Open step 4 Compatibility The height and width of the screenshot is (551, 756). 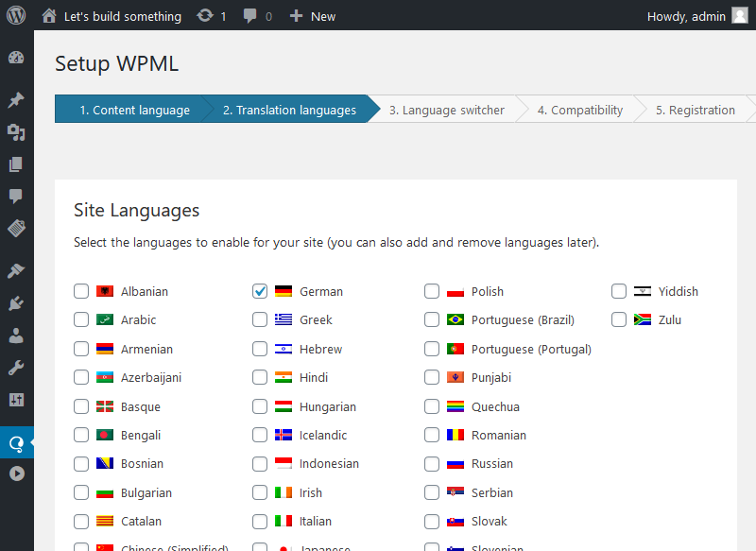[x=580, y=110]
